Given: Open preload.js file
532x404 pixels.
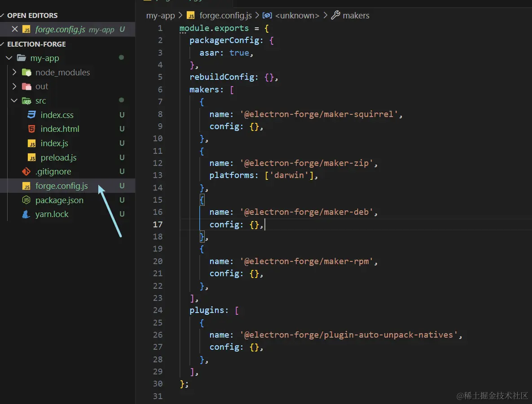Looking at the screenshot, I should [58, 157].
